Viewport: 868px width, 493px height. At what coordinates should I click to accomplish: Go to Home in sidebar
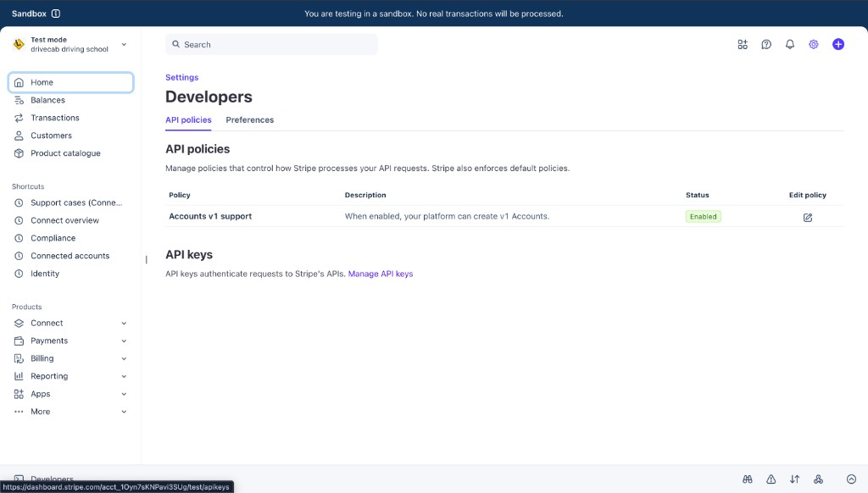(x=71, y=82)
